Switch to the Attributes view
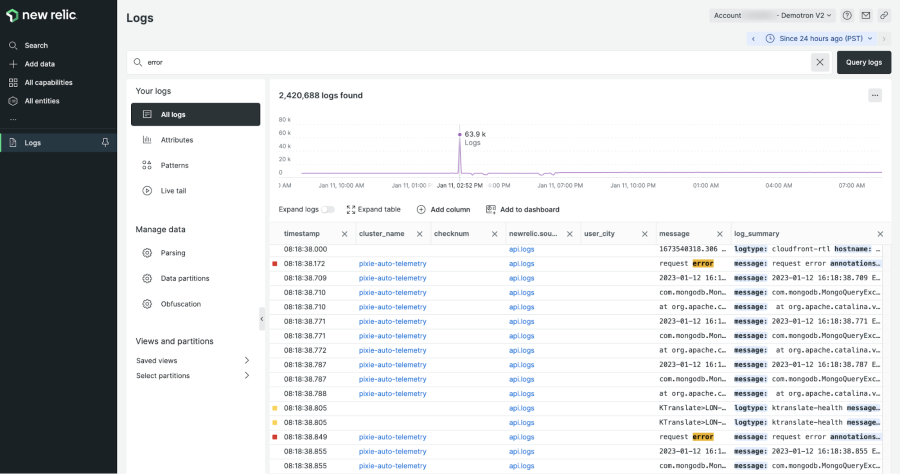 (x=177, y=140)
